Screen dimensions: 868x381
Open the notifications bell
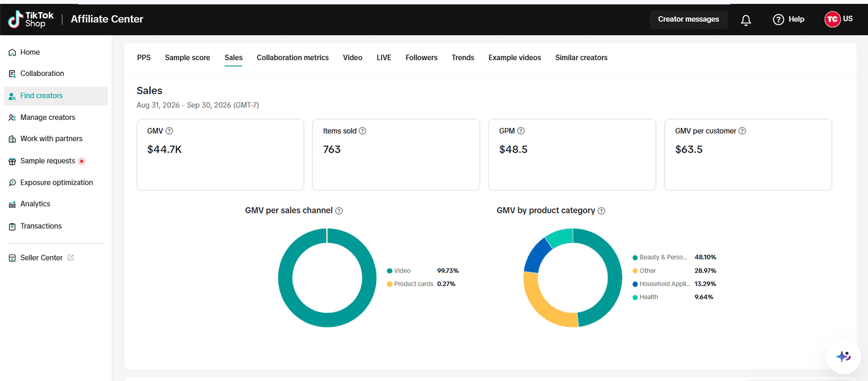tap(746, 20)
